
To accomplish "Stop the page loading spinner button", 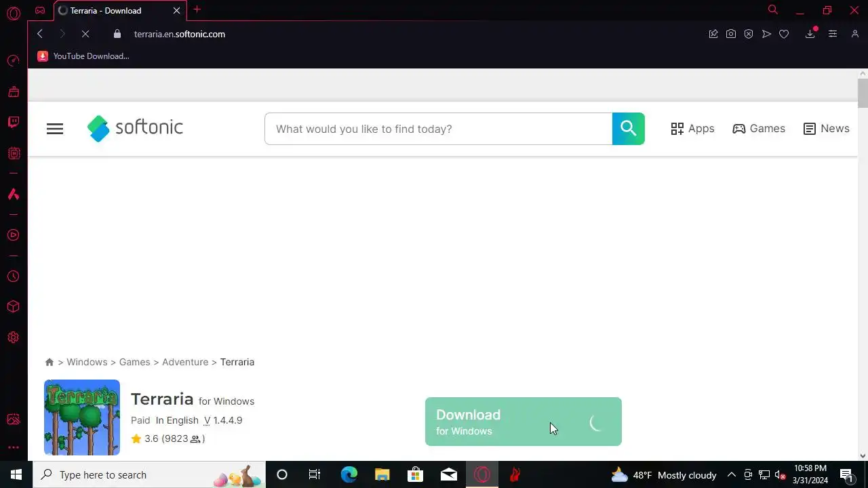I will [x=85, y=34].
